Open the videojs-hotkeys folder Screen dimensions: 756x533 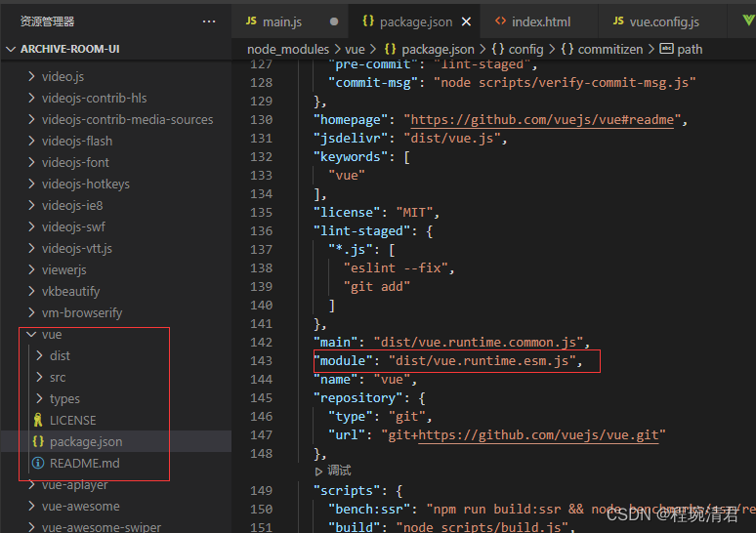(85, 184)
